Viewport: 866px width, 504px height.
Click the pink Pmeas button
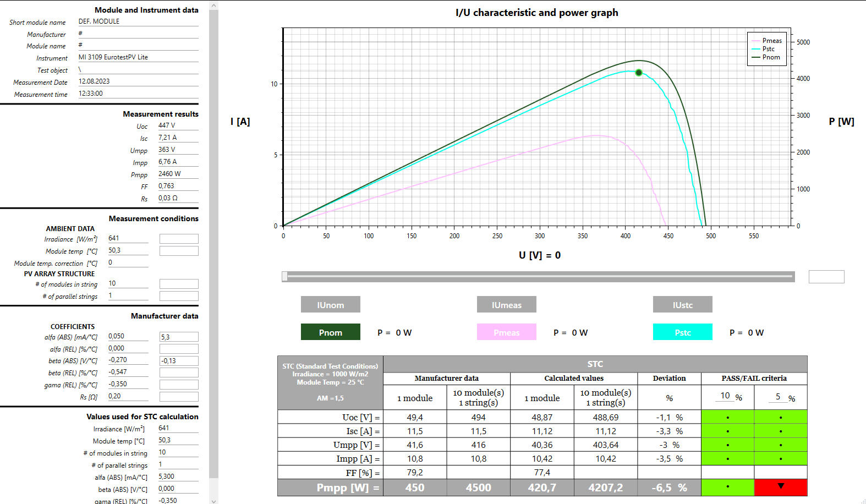(x=506, y=332)
